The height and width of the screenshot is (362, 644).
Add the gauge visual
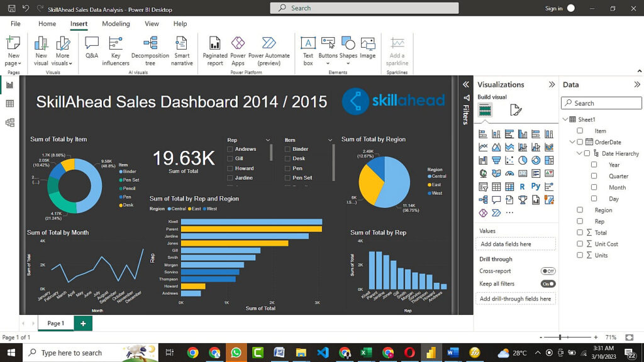tap(509, 173)
